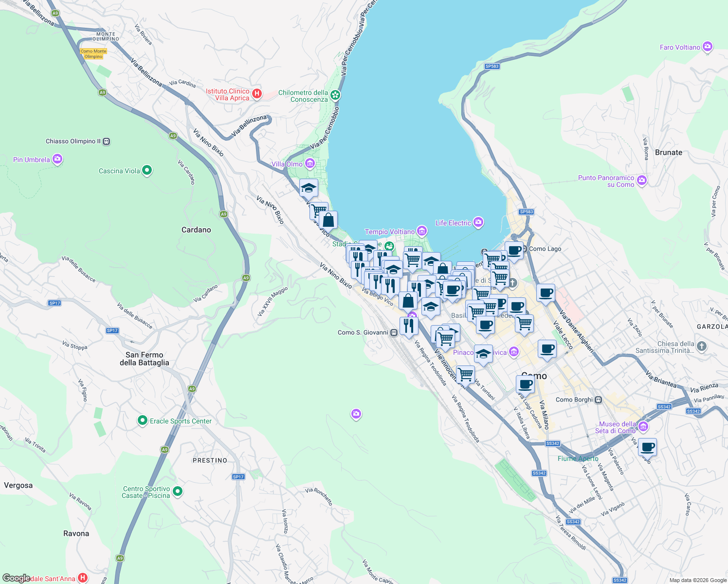Screen dimensions: 728x584
Task: Select the Pin Umbrela purple marker
Action: pos(57,159)
